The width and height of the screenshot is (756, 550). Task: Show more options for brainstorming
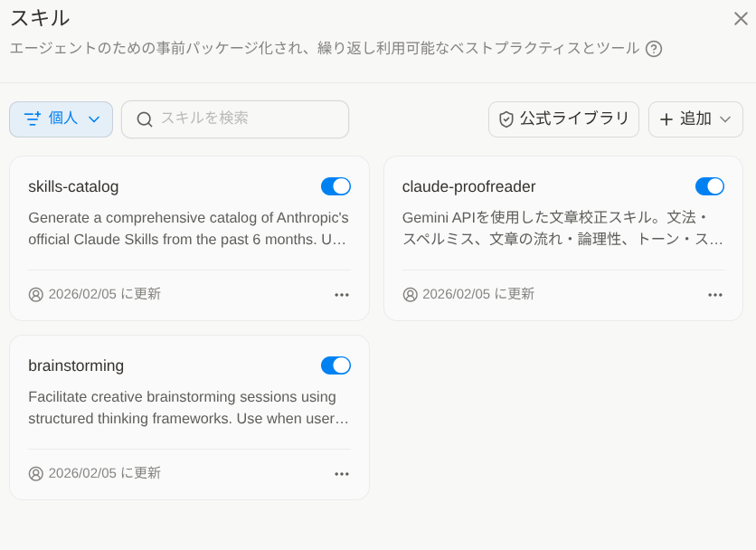click(x=341, y=474)
